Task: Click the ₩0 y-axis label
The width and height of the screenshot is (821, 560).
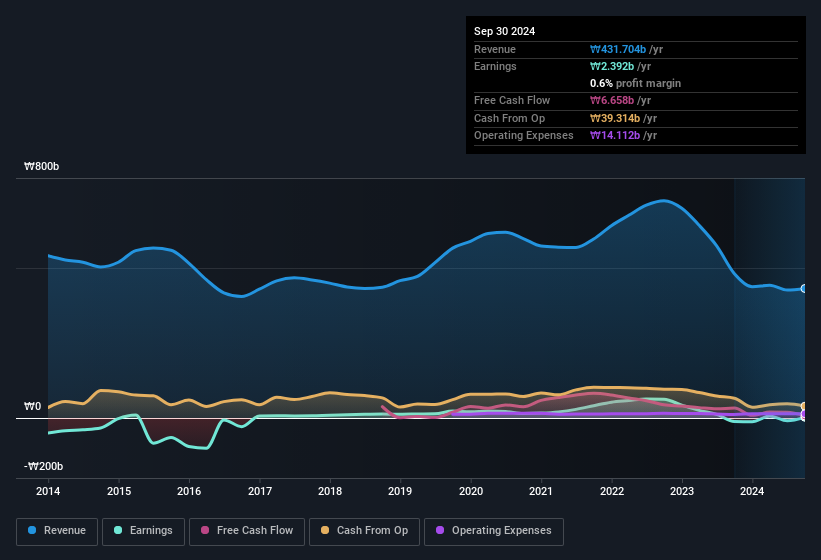Action: [x=32, y=406]
